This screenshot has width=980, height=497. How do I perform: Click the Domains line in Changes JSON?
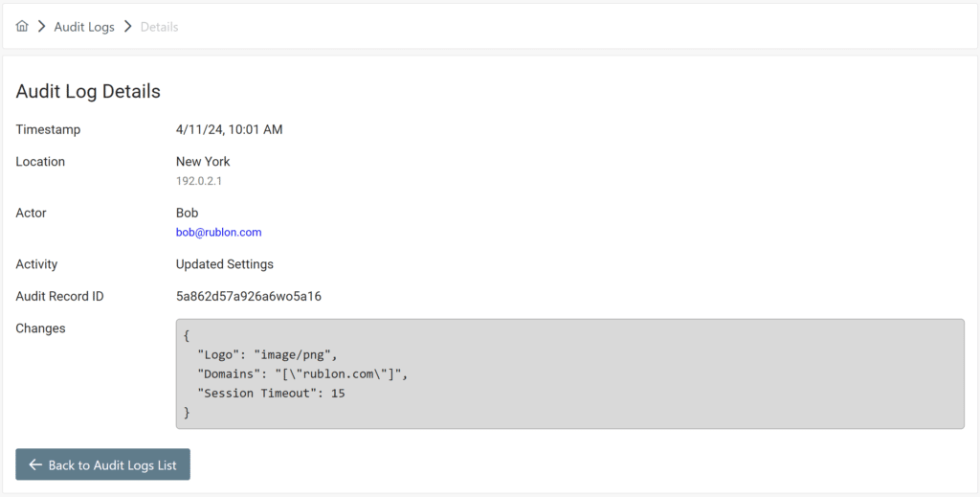pyautogui.click(x=302, y=373)
